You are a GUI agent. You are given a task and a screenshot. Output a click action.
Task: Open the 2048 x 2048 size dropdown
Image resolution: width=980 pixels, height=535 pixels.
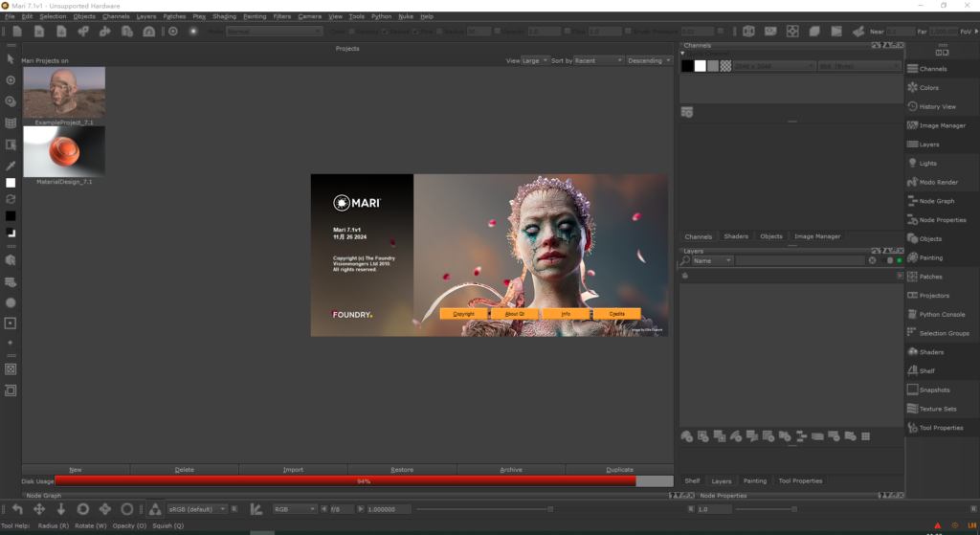pos(774,66)
